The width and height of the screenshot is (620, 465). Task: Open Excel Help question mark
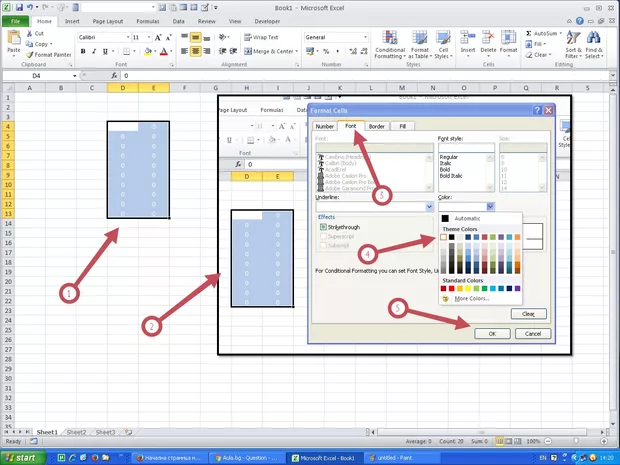580,21
